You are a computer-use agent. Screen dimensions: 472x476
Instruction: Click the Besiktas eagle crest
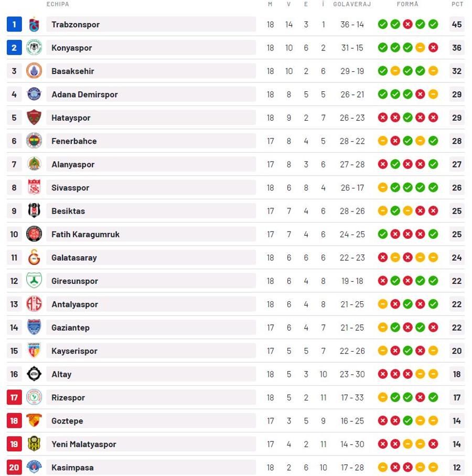(34, 210)
